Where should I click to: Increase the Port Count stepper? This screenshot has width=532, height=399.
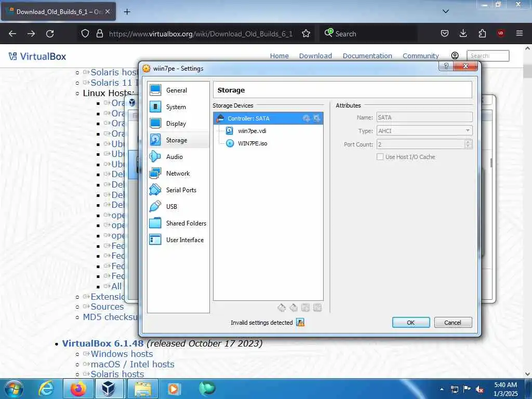[468, 142]
